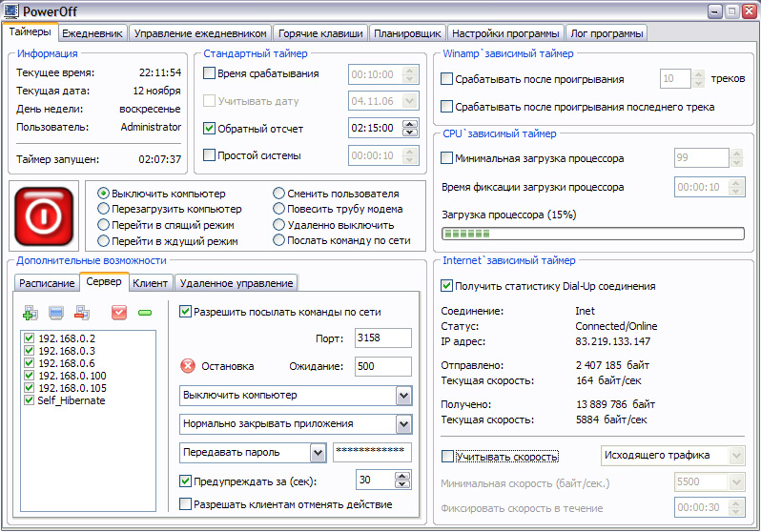Click the red checkmark select-all icon

coord(119,312)
